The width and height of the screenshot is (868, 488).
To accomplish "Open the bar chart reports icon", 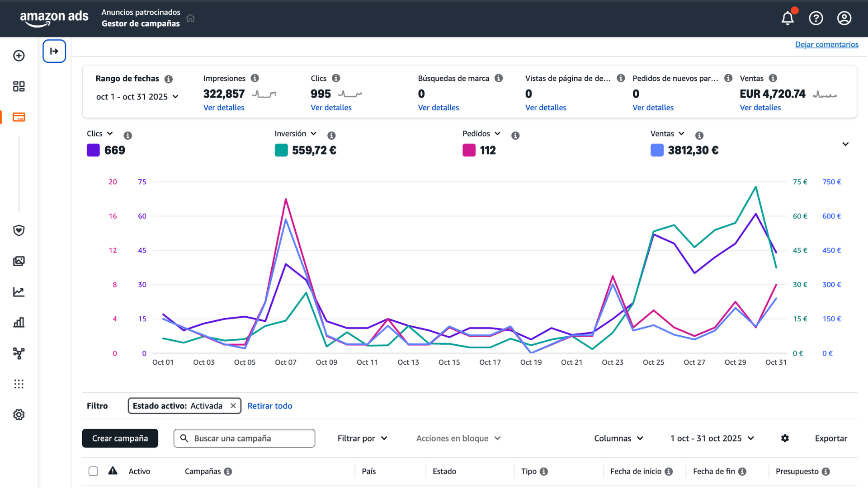I will (x=19, y=323).
